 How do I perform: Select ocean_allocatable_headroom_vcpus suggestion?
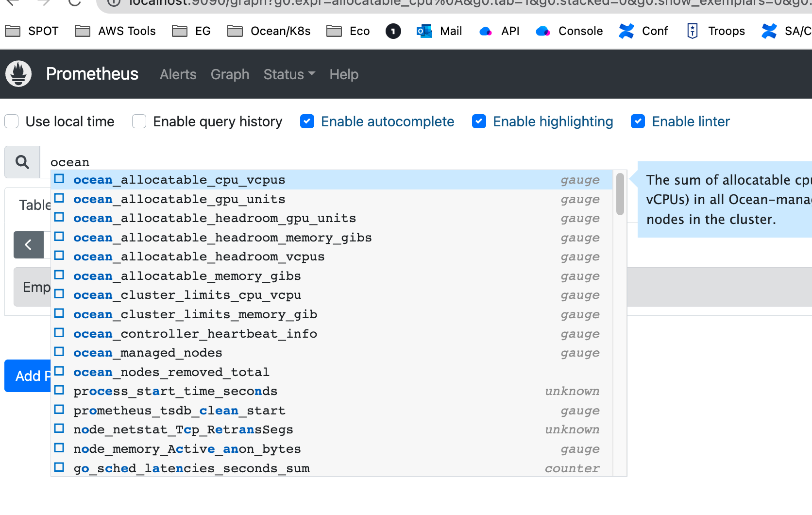coord(332,257)
